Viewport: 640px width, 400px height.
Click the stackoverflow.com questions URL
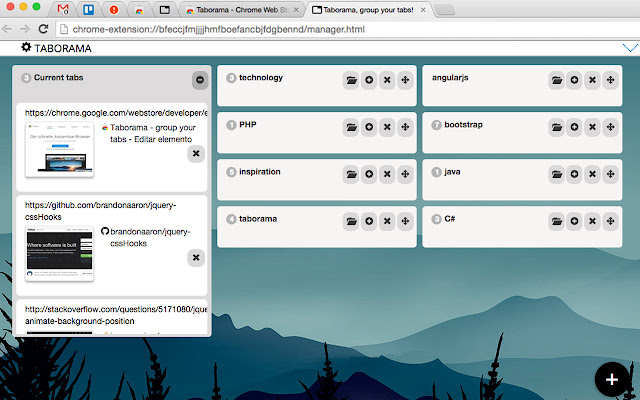(x=116, y=315)
